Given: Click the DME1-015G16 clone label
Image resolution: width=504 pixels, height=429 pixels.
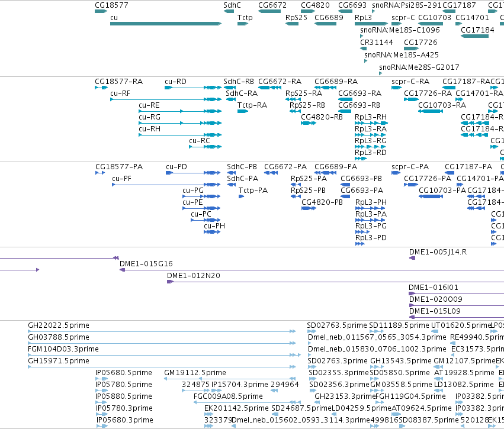Looking at the screenshot, I should coord(146,264).
